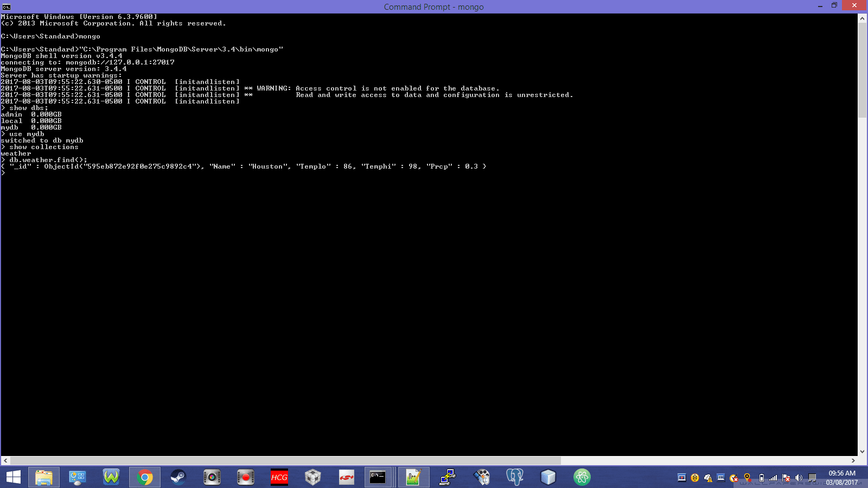Viewport: 868px width, 488px height.
Task: Launch the HCG application from the taskbar
Action: [279, 477]
